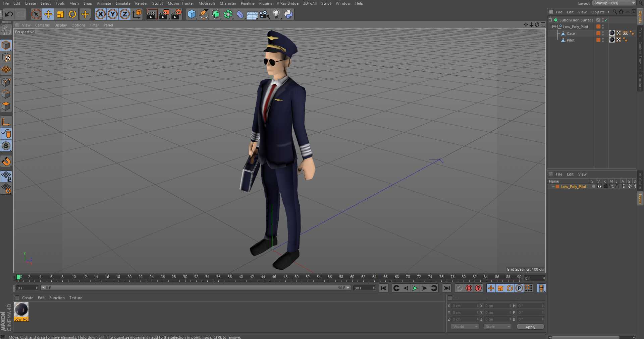
Task: Open the Python script icon
Action: click(x=288, y=14)
